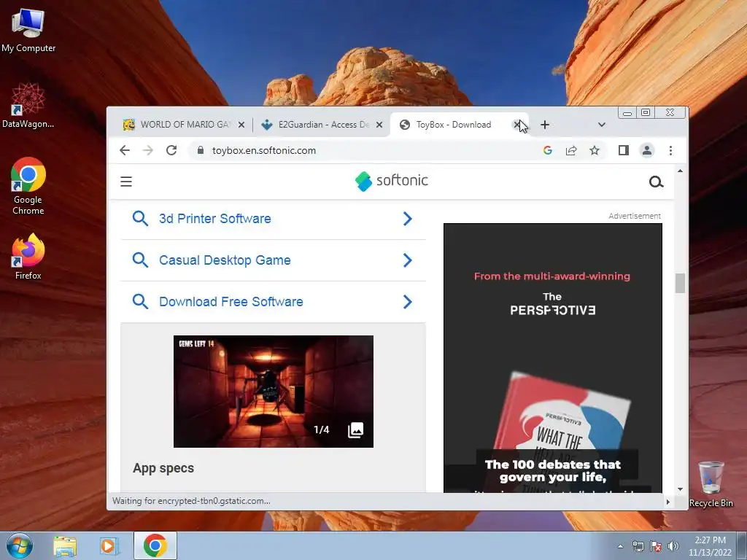Open the My Computer desktop icon

(x=28, y=29)
